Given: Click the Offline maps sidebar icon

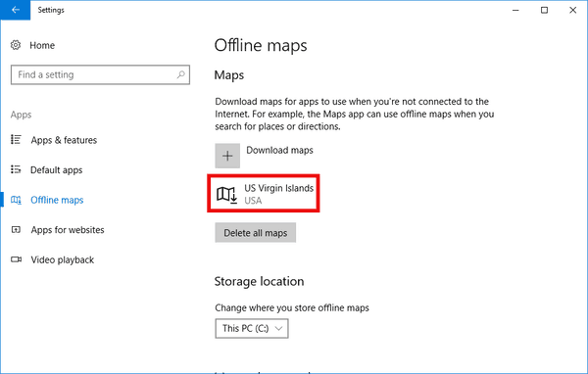Looking at the screenshot, I should (x=16, y=200).
